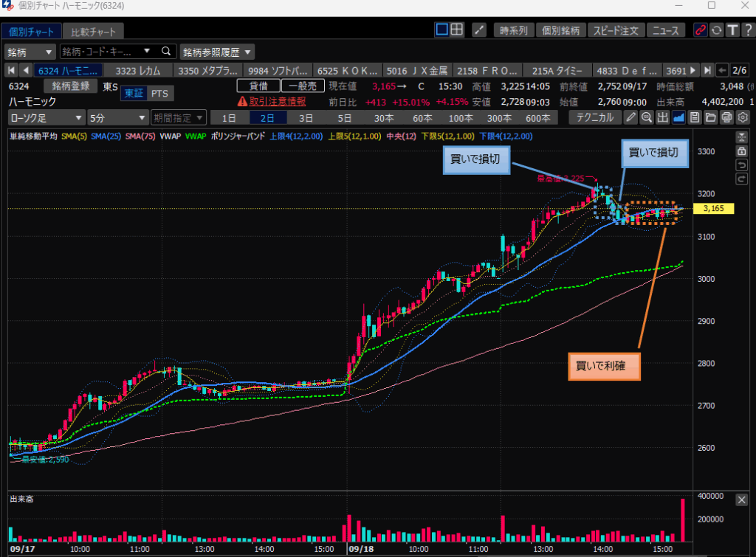This screenshot has width=756, height=557.
Task: Expand the 5分 interval dropdown
Action: [115, 117]
